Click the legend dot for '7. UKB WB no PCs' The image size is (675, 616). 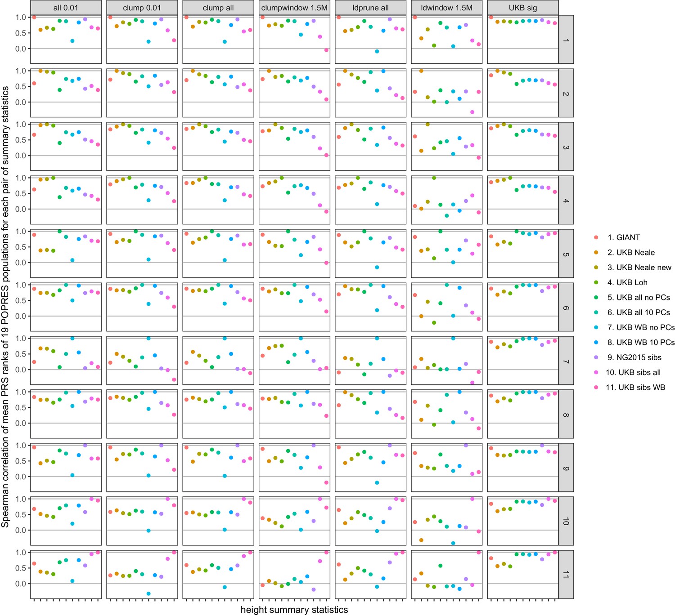click(596, 327)
